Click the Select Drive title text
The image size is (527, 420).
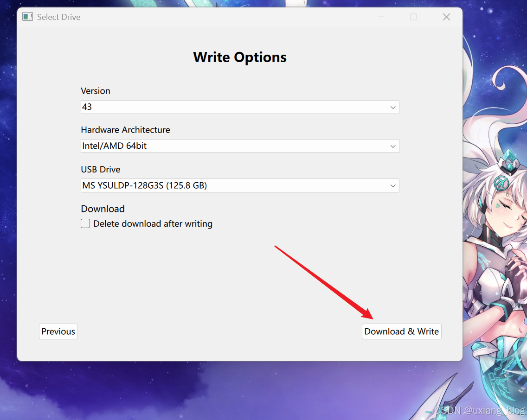(x=58, y=17)
